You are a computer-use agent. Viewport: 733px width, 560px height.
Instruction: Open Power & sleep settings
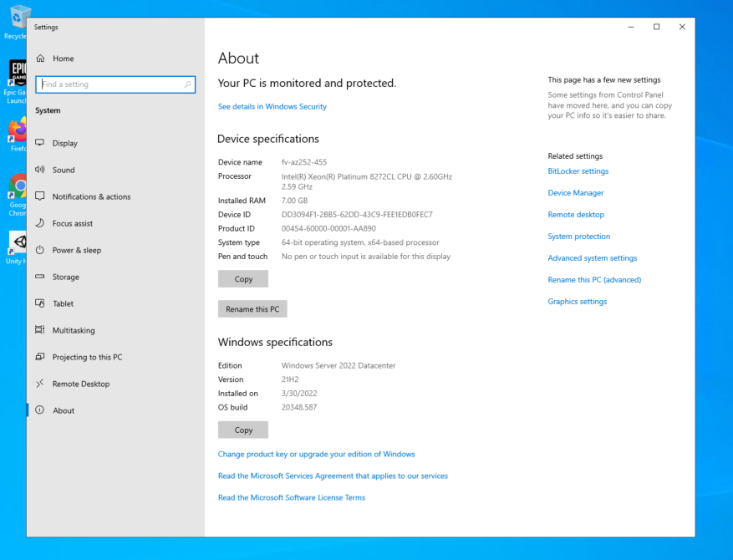(115, 250)
